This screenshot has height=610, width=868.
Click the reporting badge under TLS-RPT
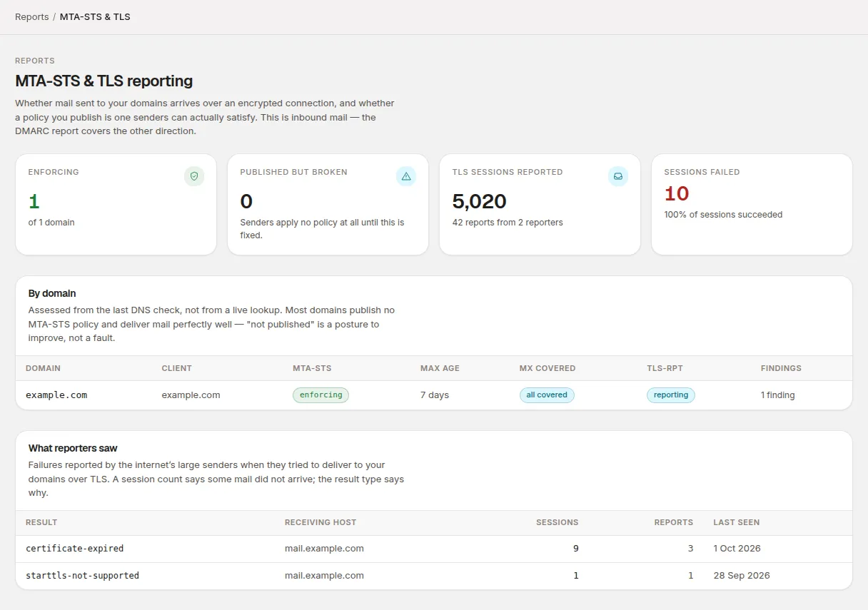pyautogui.click(x=671, y=395)
